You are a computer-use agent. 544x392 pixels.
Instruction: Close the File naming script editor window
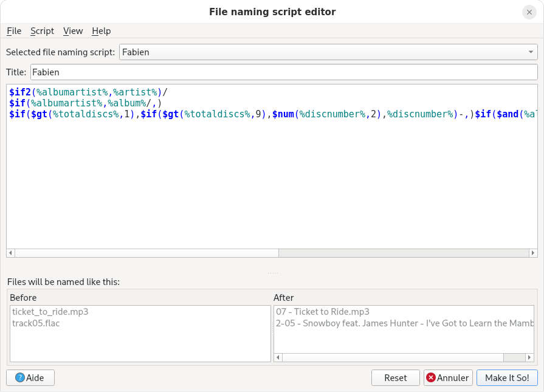pyautogui.click(x=529, y=12)
